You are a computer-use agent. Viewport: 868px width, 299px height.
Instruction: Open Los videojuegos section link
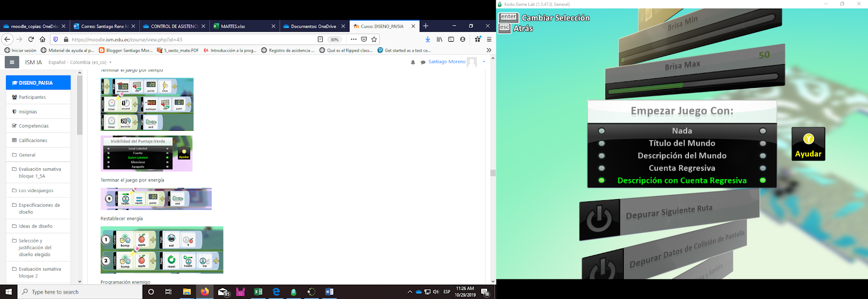(x=38, y=190)
